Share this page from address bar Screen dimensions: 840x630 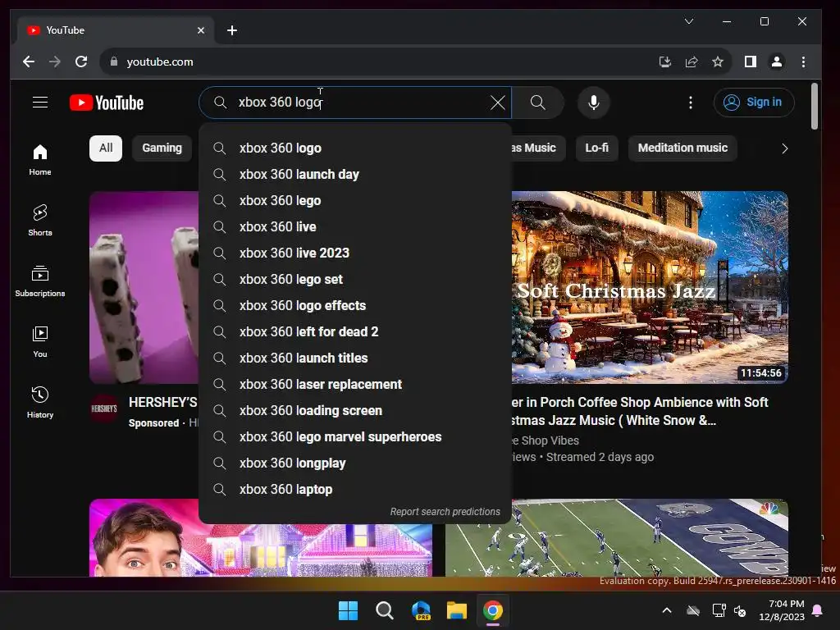point(691,62)
